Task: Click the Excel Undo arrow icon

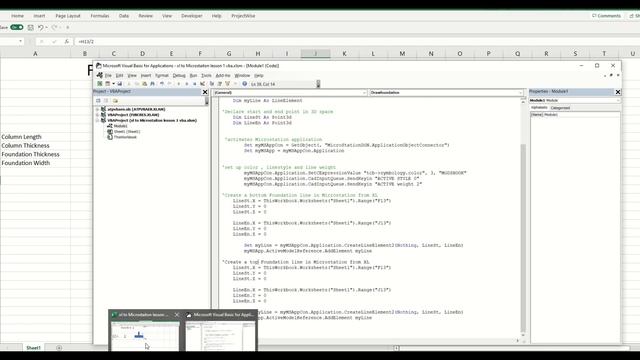Action: coord(40,27)
